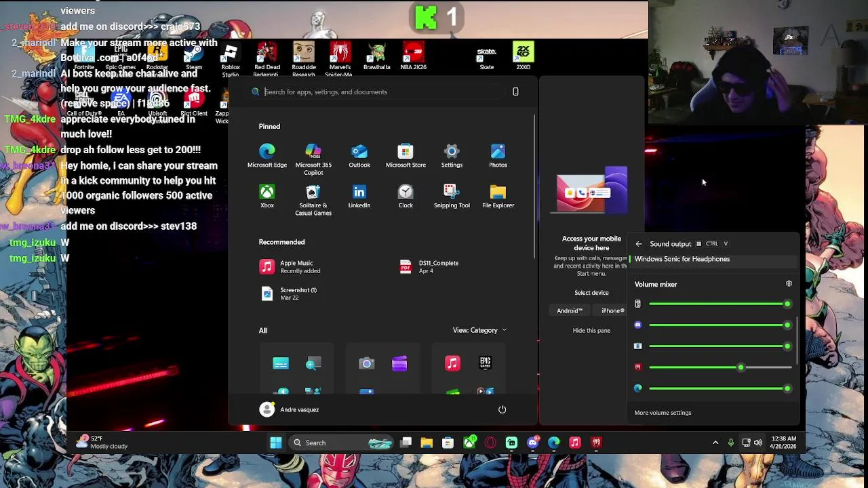
Task: Open recommended Screenshot (1) file
Action: pos(289,293)
